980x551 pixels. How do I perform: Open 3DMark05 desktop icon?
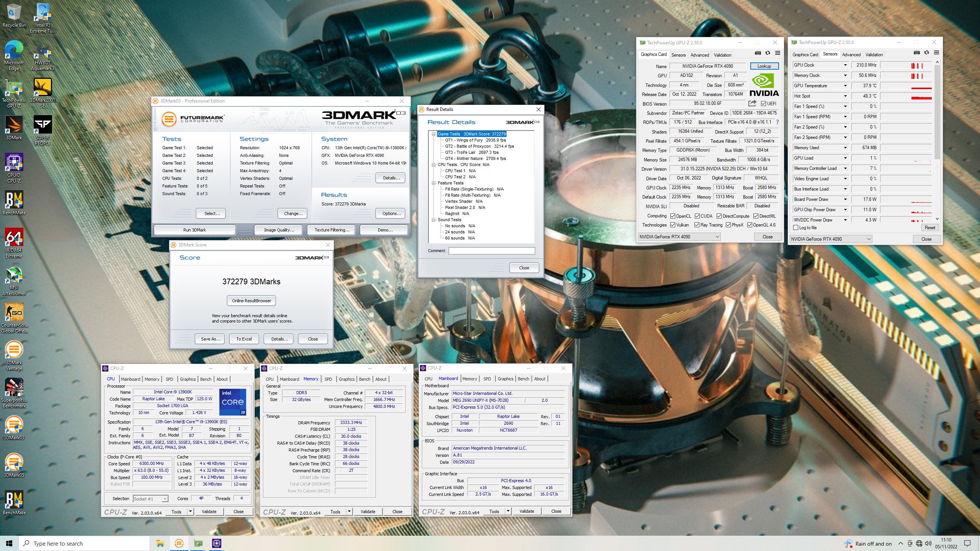pyautogui.click(x=14, y=465)
